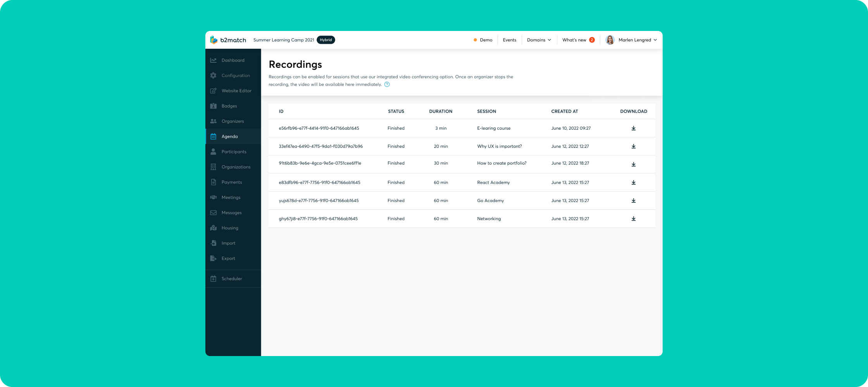Viewport: 868px width, 387px height.
Task: Select ID yujs678d-e77f-7756-91f0-647166ab1645
Action: click(x=319, y=200)
